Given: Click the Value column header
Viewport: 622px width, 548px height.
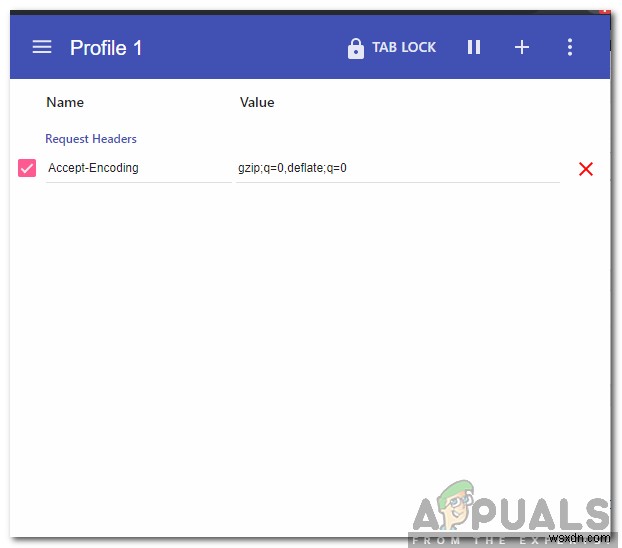Looking at the screenshot, I should [x=257, y=102].
